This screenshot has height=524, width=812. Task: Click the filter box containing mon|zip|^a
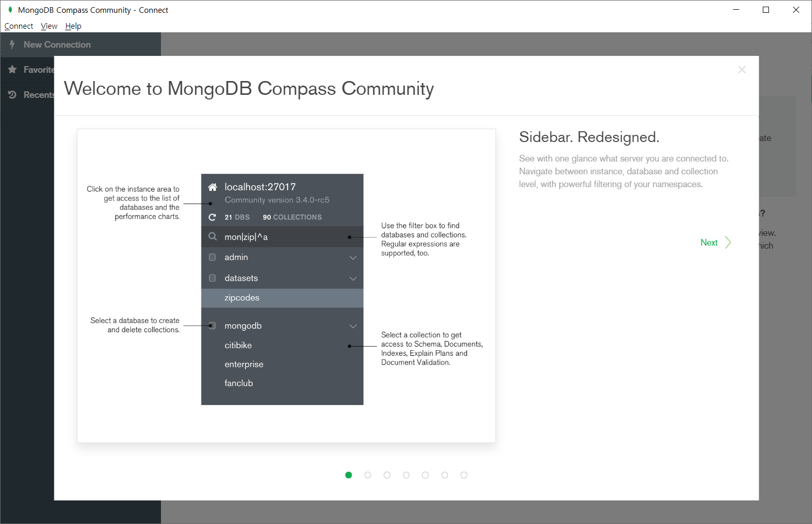pos(282,237)
